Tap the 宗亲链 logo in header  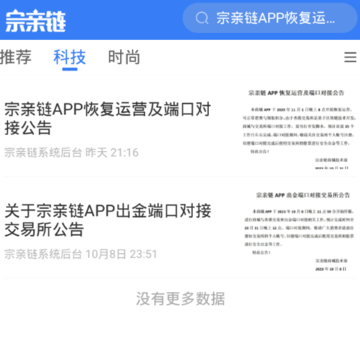35,21
